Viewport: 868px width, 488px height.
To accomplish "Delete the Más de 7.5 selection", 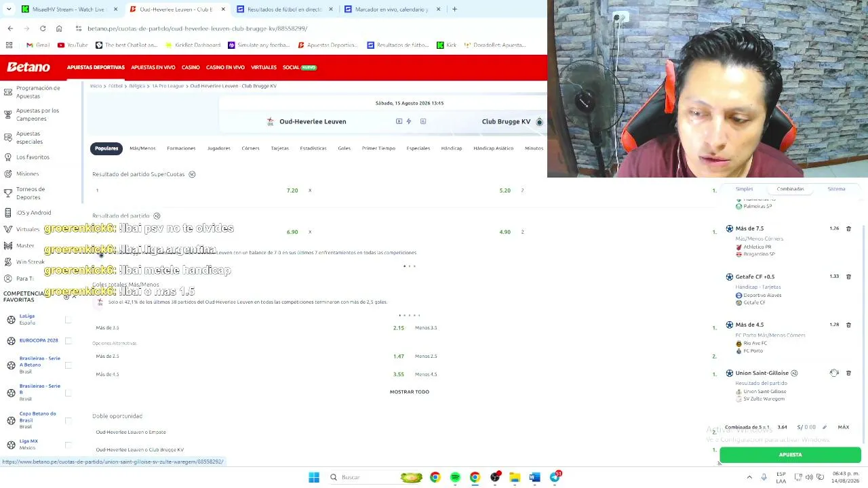I will (848, 228).
